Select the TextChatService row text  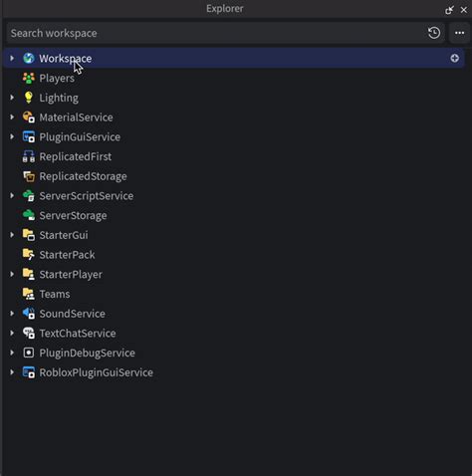(x=78, y=333)
